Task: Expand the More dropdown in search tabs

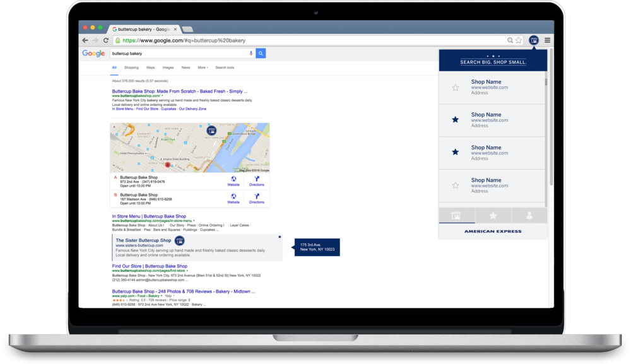Action: point(203,68)
